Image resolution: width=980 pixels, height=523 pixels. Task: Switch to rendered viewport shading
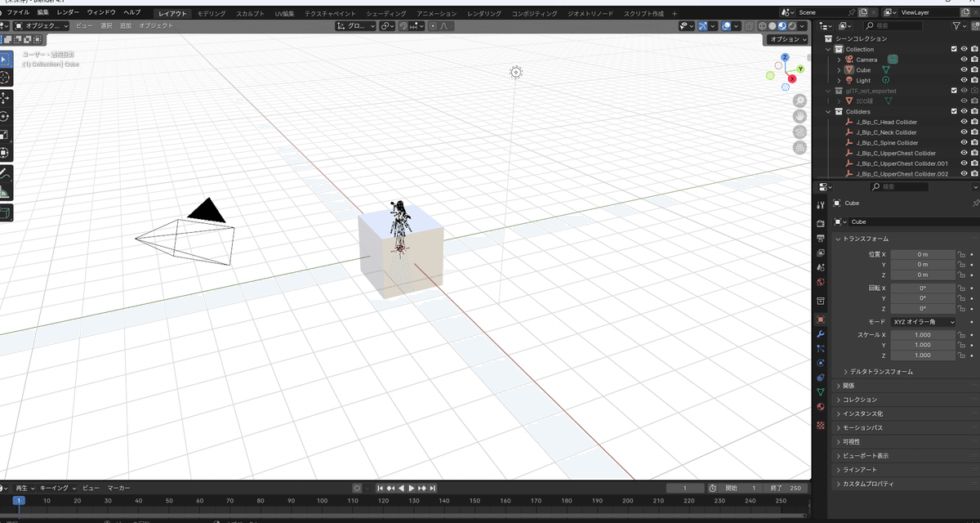tap(792, 26)
